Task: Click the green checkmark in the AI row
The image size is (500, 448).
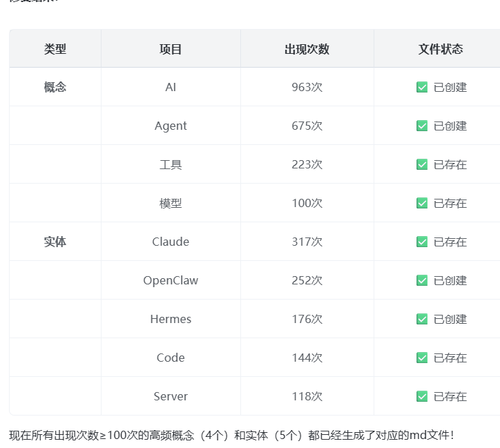Action: [x=422, y=87]
